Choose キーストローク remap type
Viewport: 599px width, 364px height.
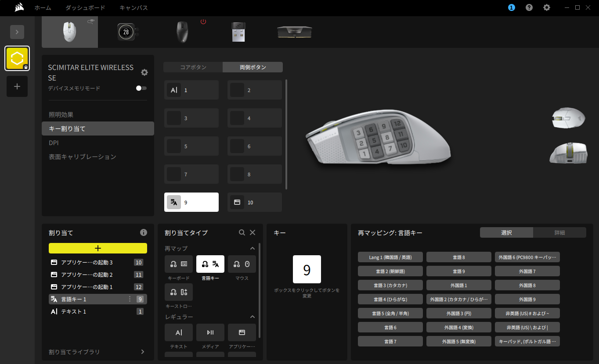coord(179,292)
